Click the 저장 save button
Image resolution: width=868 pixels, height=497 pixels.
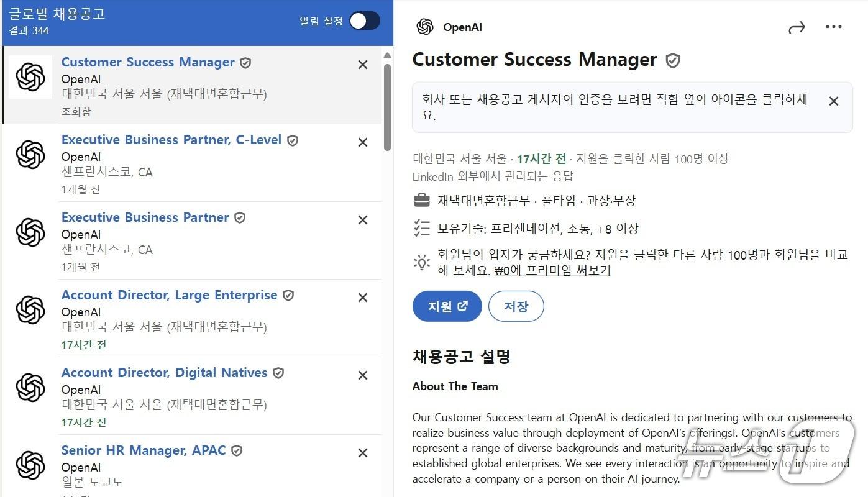click(516, 306)
